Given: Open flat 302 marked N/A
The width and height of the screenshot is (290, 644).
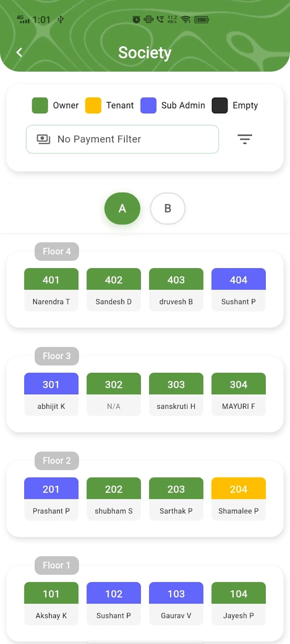Looking at the screenshot, I should point(113,394).
